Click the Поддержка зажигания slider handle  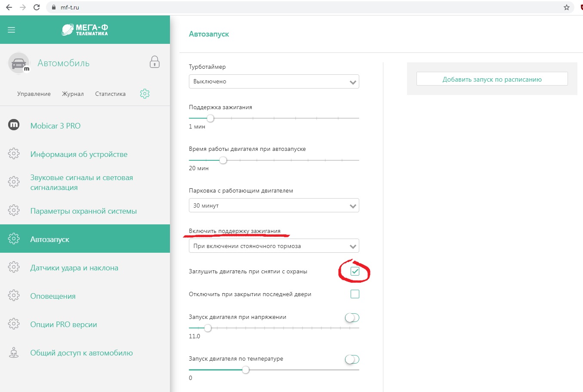tap(210, 118)
